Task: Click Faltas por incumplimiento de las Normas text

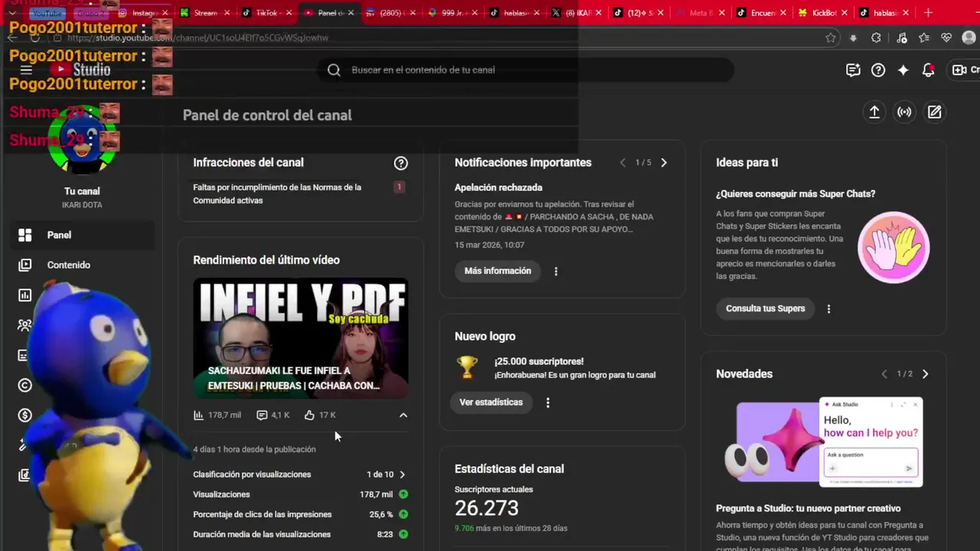Action: (277, 194)
